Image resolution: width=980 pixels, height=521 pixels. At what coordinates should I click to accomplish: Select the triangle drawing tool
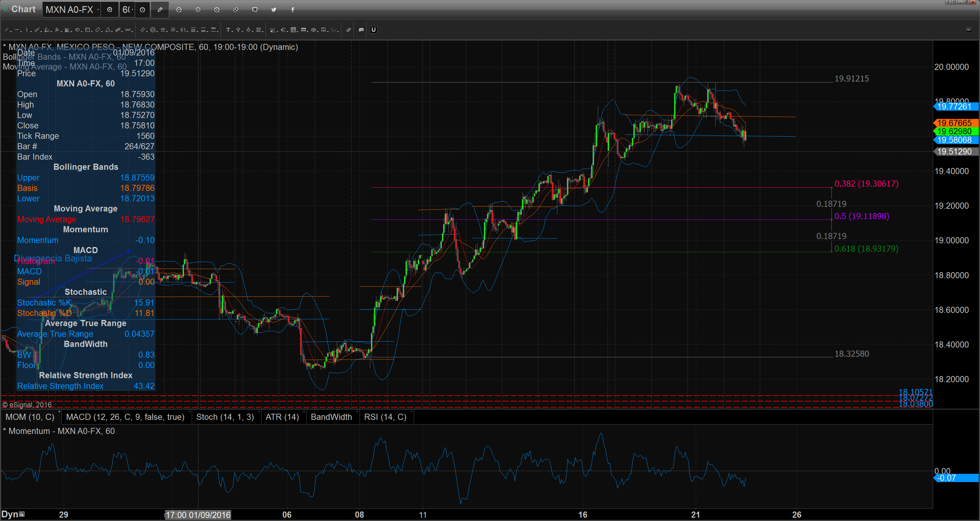click(x=108, y=30)
